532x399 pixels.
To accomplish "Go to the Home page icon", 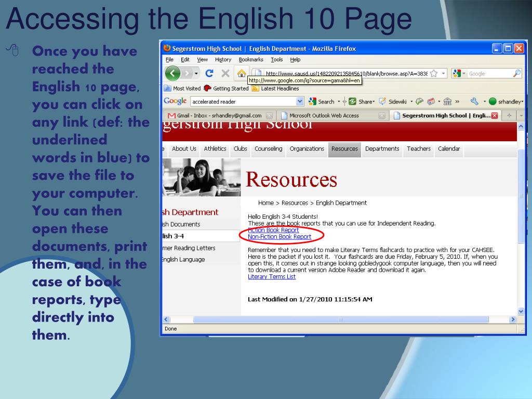I will (x=241, y=73).
